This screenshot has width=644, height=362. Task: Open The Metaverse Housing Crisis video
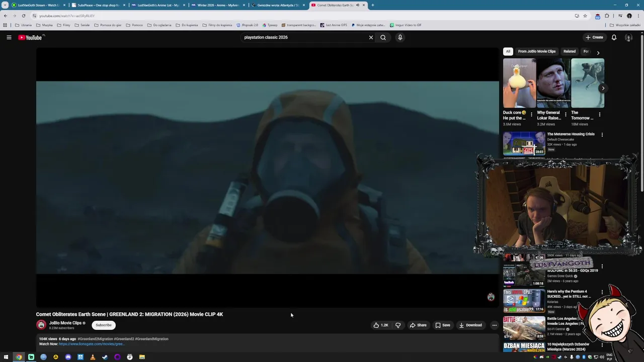pos(571,134)
